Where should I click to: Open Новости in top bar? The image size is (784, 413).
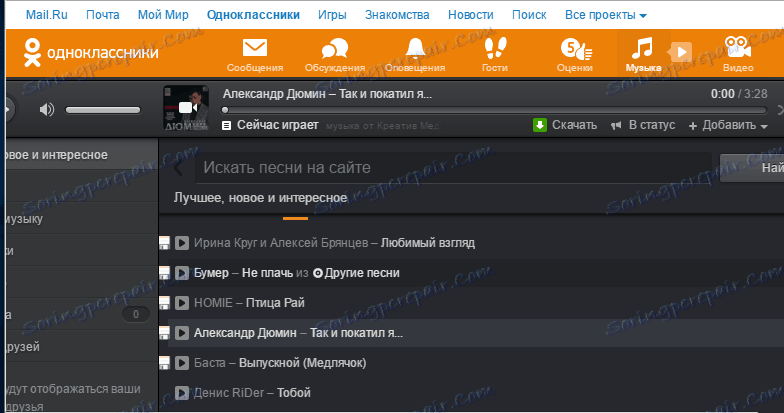pyautogui.click(x=470, y=15)
